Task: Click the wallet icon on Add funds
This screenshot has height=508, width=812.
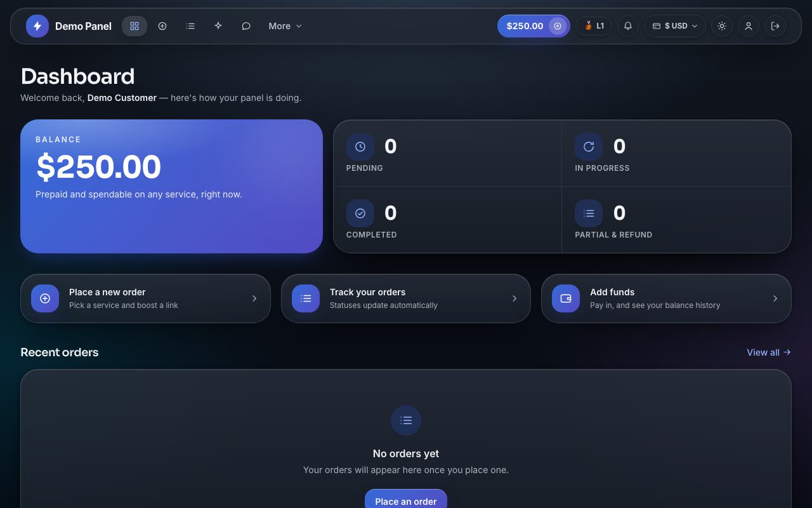Action: (x=566, y=298)
